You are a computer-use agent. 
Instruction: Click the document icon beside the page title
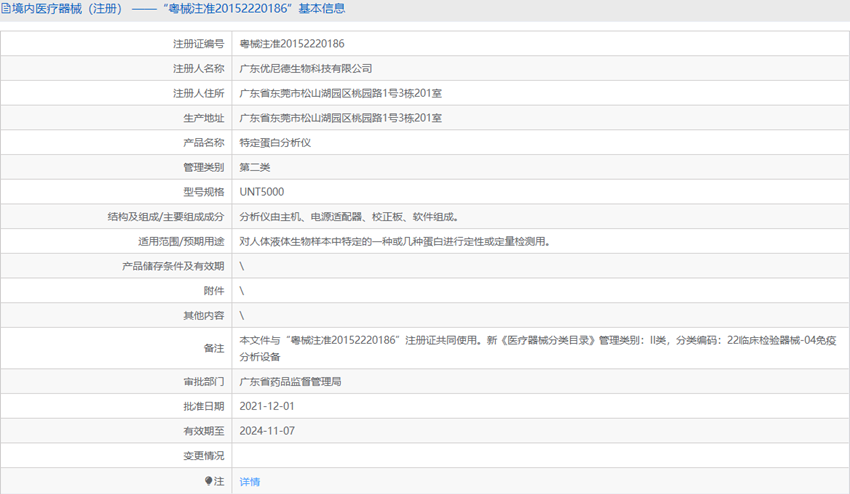pos(5,9)
